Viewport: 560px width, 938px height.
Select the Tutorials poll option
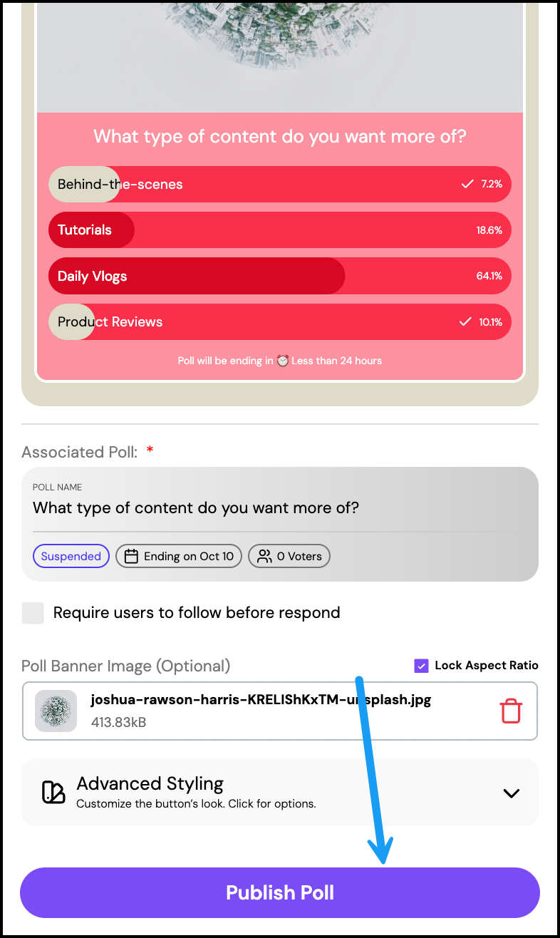(x=279, y=230)
